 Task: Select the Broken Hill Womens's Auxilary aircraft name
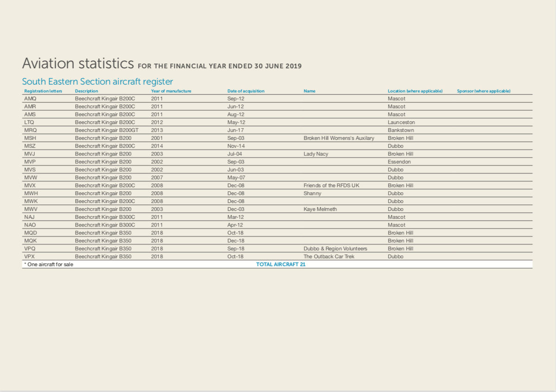click(339, 138)
